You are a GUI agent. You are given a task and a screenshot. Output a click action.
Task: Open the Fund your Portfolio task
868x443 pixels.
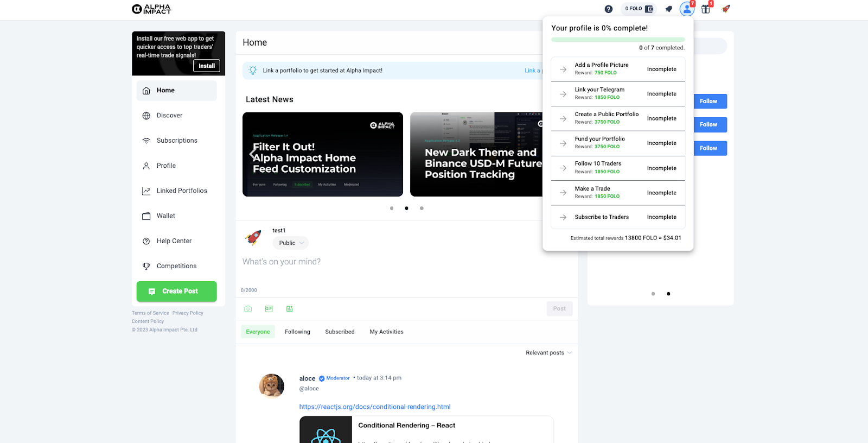point(618,143)
